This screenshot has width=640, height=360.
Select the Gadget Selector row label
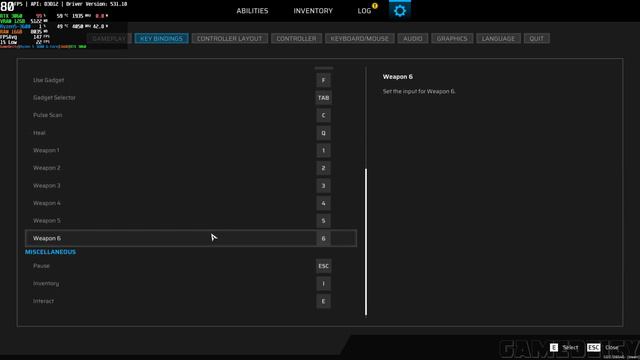54,98
